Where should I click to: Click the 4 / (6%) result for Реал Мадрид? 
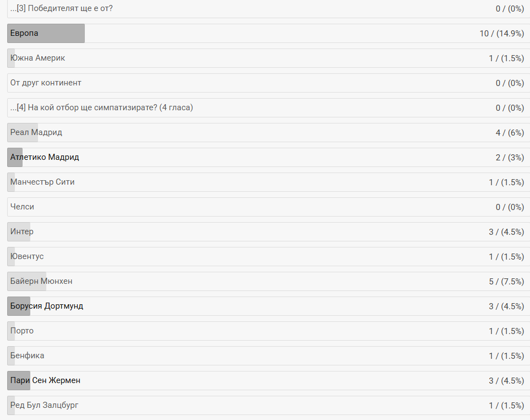[510, 133]
